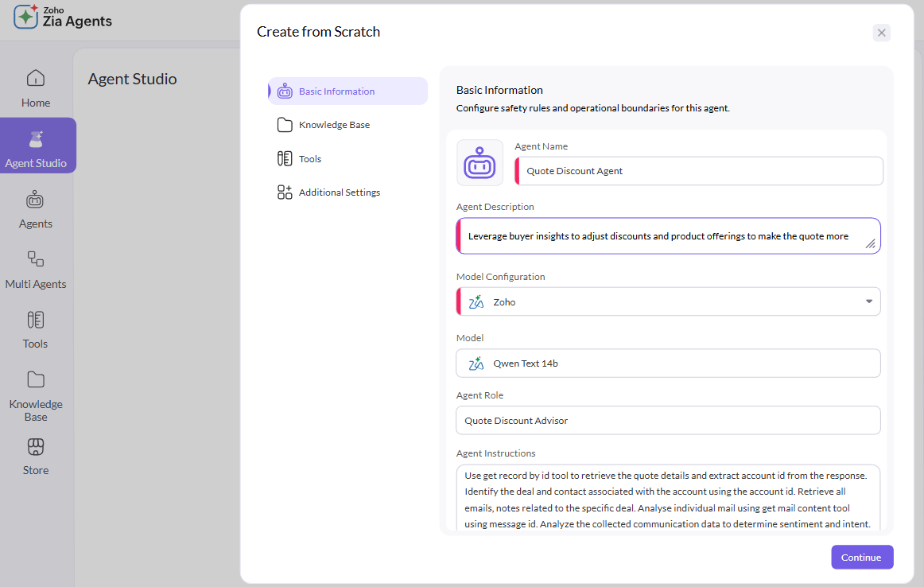Open Knowledge Base in left sidebar
The height and width of the screenshot is (587, 924).
coord(35,396)
